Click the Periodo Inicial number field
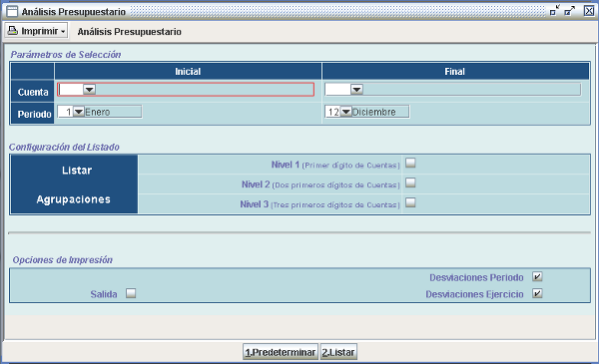599x364 pixels. pos(66,112)
